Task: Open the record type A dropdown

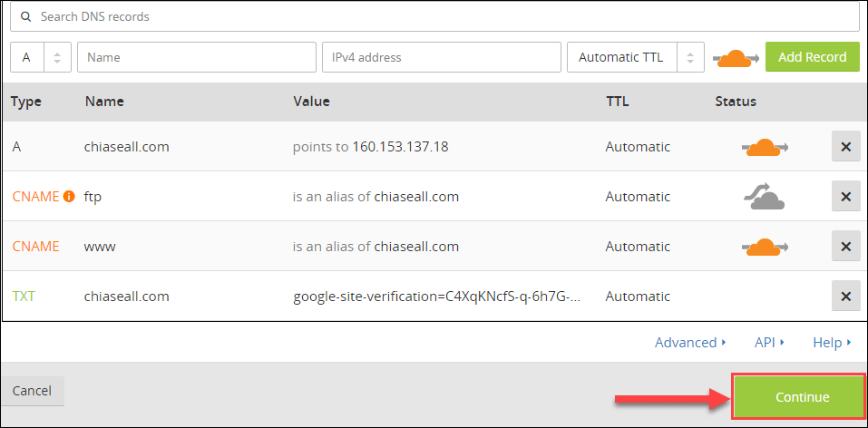Action: 41,57
